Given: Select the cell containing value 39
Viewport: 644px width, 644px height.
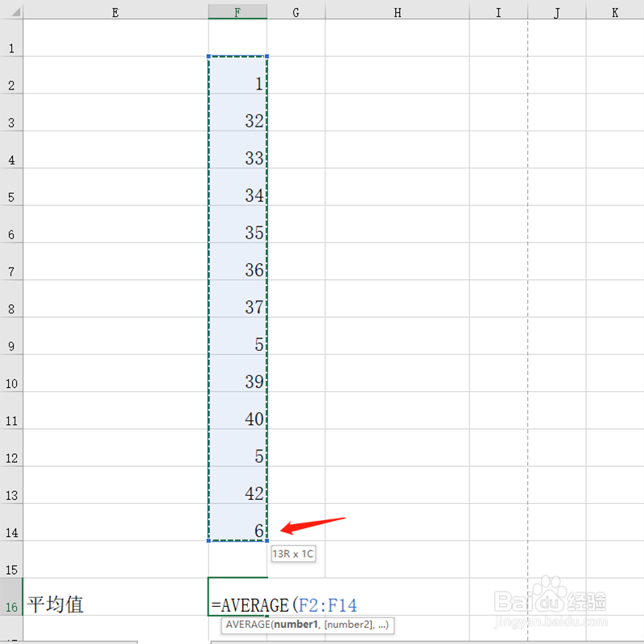Looking at the screenshot, I should click(x=237, y=382).
